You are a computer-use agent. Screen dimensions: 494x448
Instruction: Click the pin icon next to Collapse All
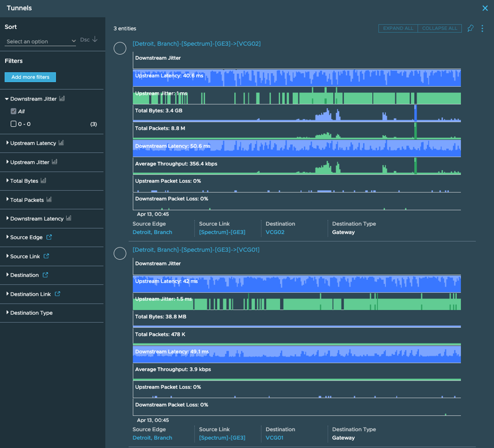tap(470, 29)
